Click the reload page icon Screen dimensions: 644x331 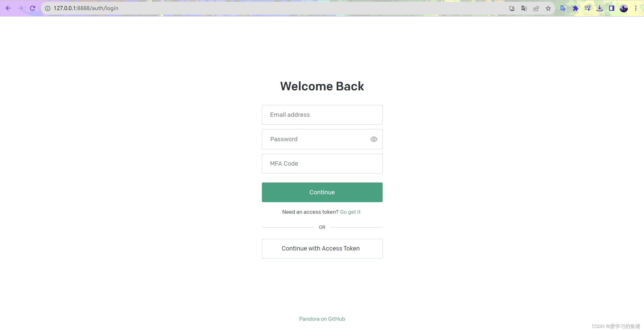32,9
